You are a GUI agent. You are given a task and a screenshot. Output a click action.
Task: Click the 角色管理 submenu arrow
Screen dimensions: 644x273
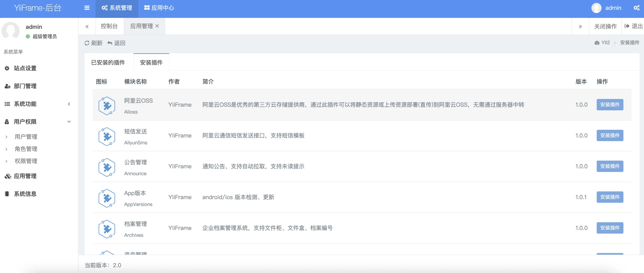pyautogui.click(x=6, y=149)
